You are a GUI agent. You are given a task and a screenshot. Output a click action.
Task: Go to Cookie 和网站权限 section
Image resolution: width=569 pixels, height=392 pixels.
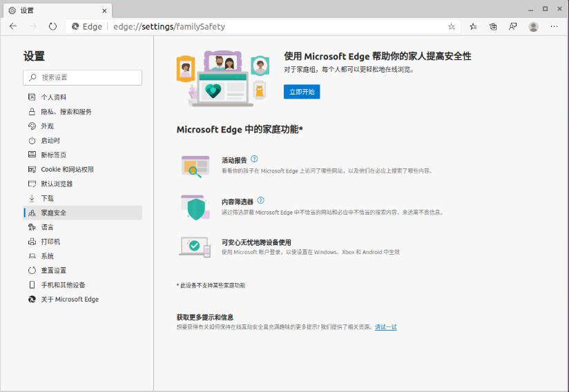click(x=67, y=169)
